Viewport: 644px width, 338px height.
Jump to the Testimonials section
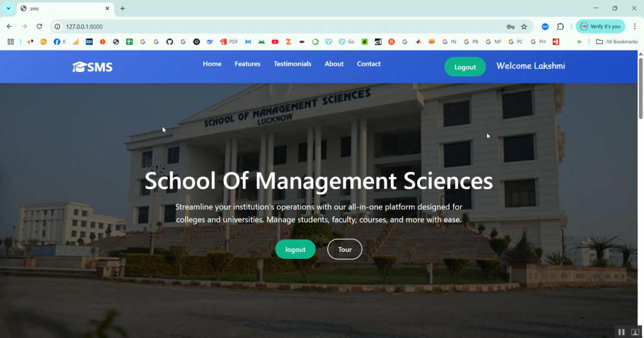pos(292,64)
